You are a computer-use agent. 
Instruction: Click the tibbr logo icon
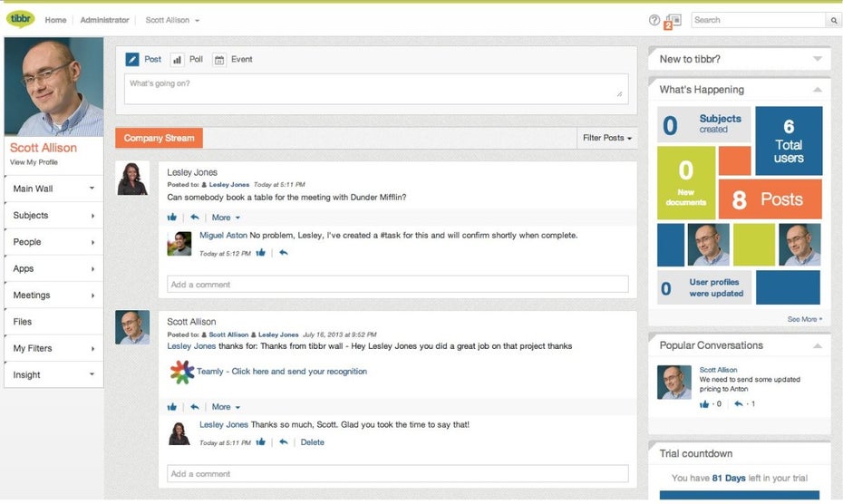pos(20,19)
